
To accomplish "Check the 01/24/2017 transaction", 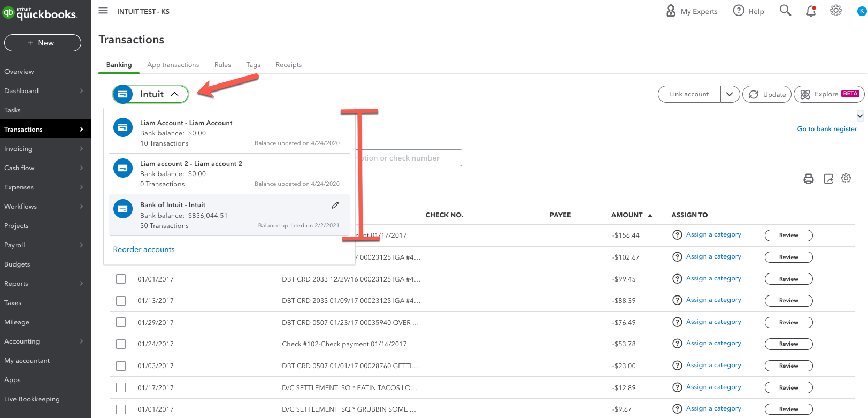I will [x=121, y=344].
